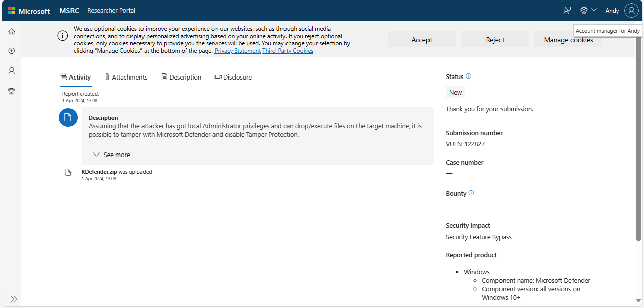Screen dimensions: 644x308
Task: Click the Status info icon
Action: [x=469, y=76]
